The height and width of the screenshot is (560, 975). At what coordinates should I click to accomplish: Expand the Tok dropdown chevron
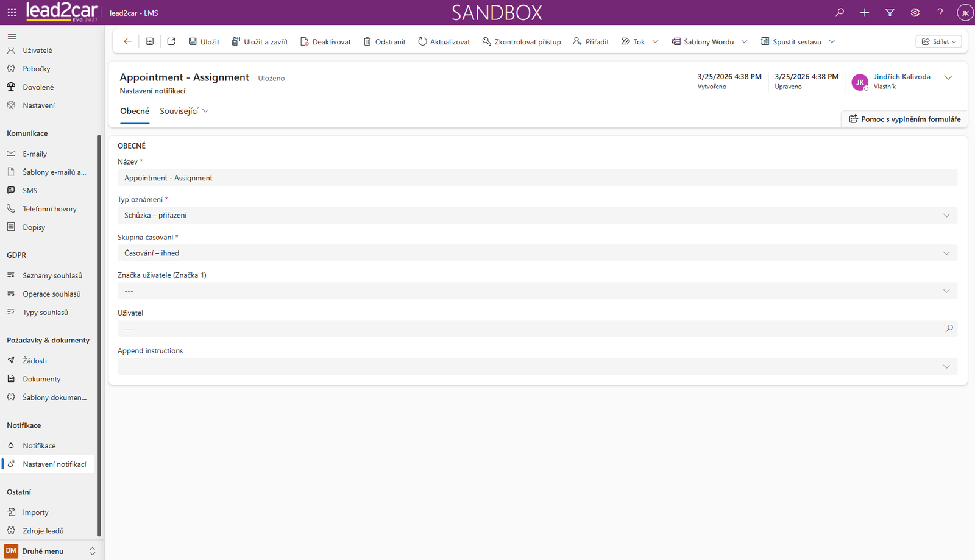click(656, 41)
